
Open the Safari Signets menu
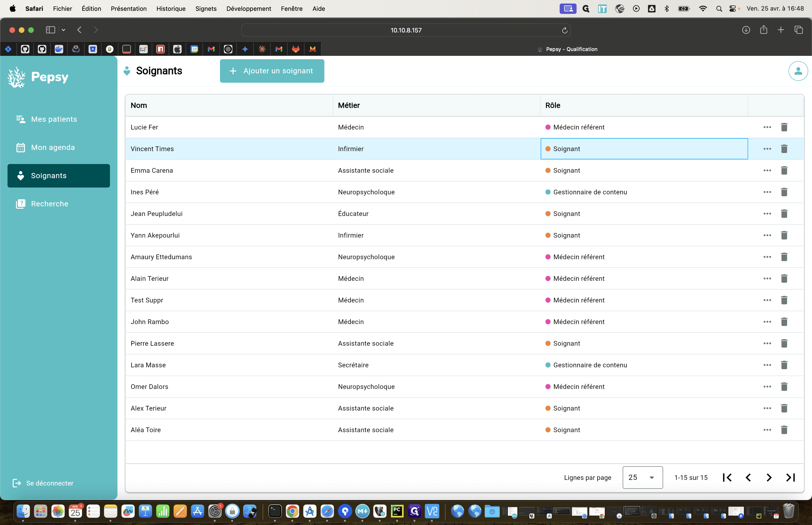[x=206, y=8]
